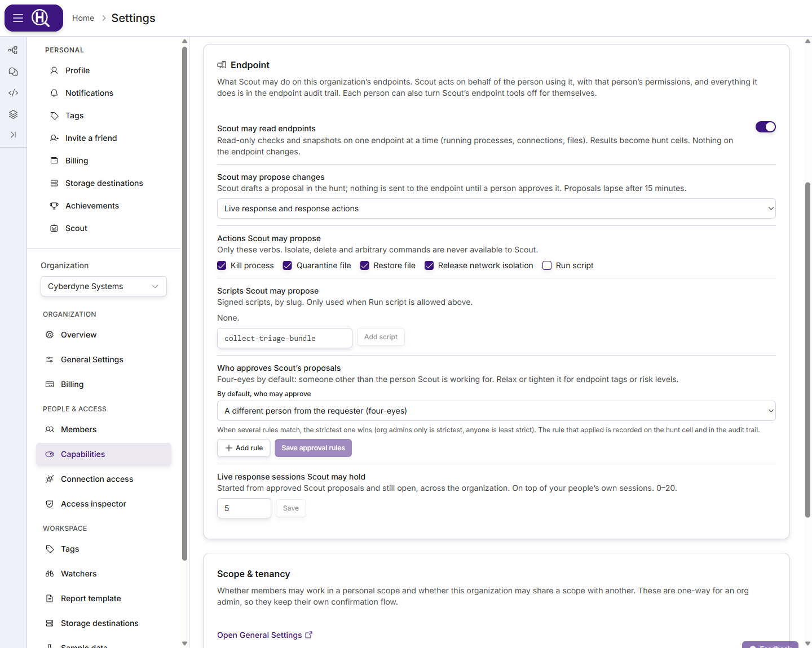The image size is (812, 648).
Task: Click the HQ magnifier logo
Action: [41, 18]
